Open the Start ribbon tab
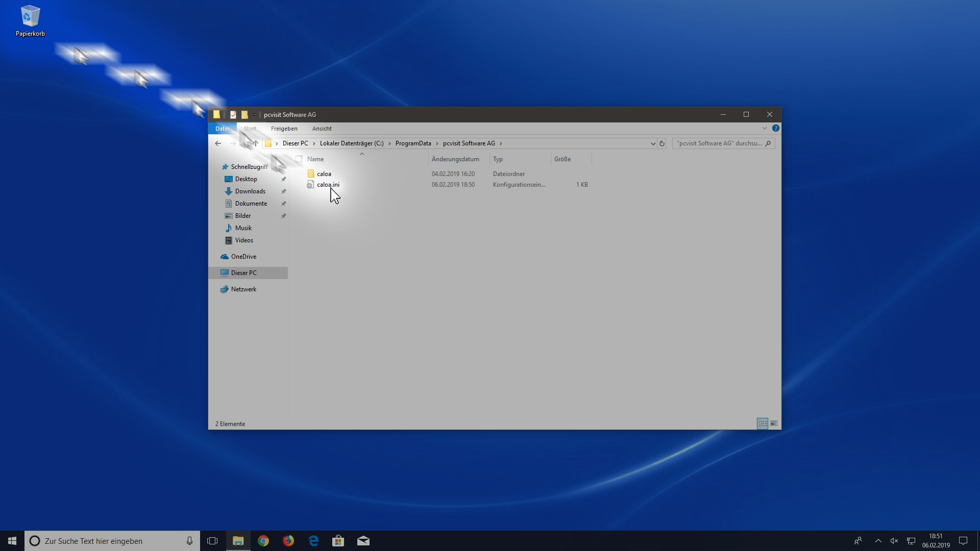Image resolution: width=980 pixels, height=551 pixels. [x=250, y=129]
